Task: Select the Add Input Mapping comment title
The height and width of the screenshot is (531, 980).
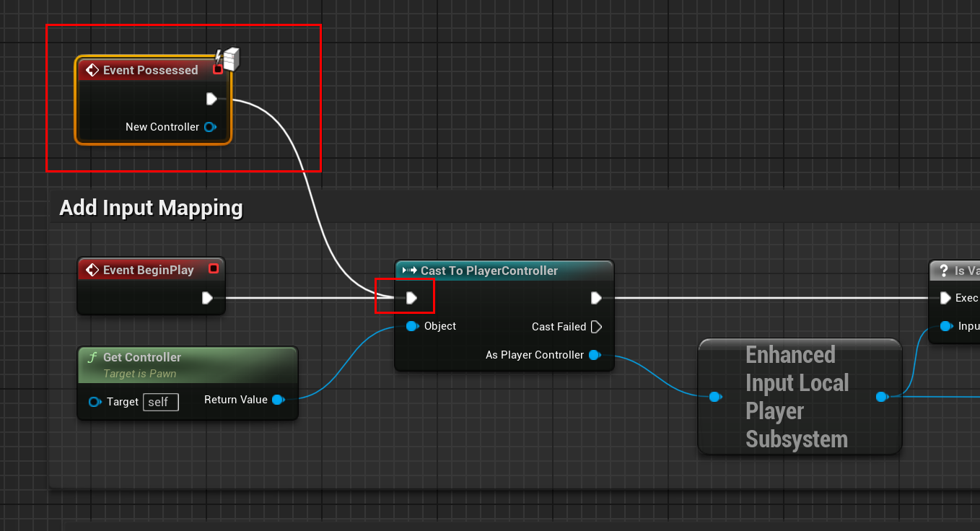Action: coord(151,208)
